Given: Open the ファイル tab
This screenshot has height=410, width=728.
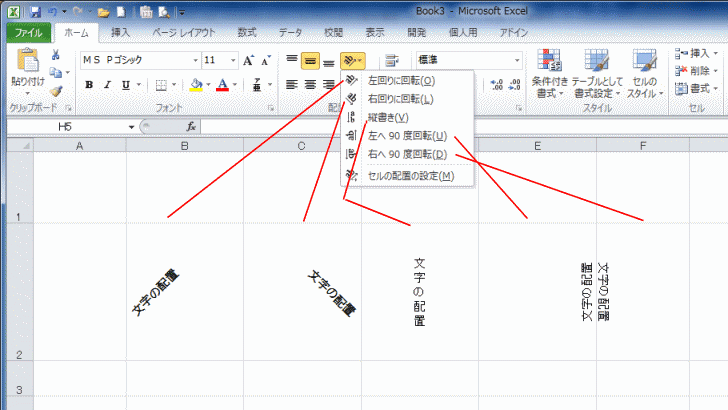Looking at the screenshot, I should [x=28, y=33].
